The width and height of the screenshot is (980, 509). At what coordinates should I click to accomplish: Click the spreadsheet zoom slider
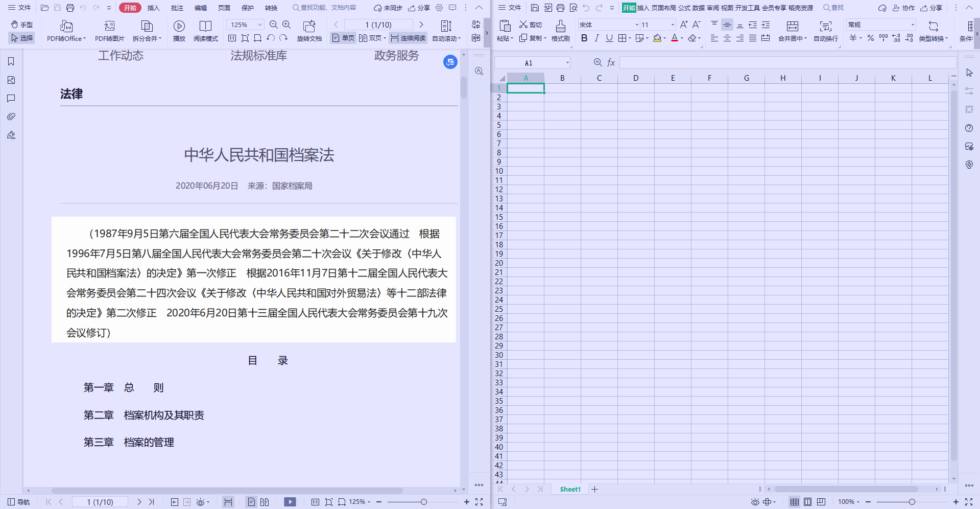pyautogui.click(x=912, y=502)
